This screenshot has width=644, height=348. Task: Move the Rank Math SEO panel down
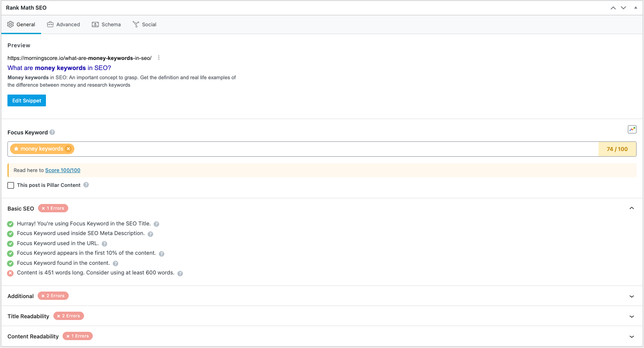[x=623, y=8]
